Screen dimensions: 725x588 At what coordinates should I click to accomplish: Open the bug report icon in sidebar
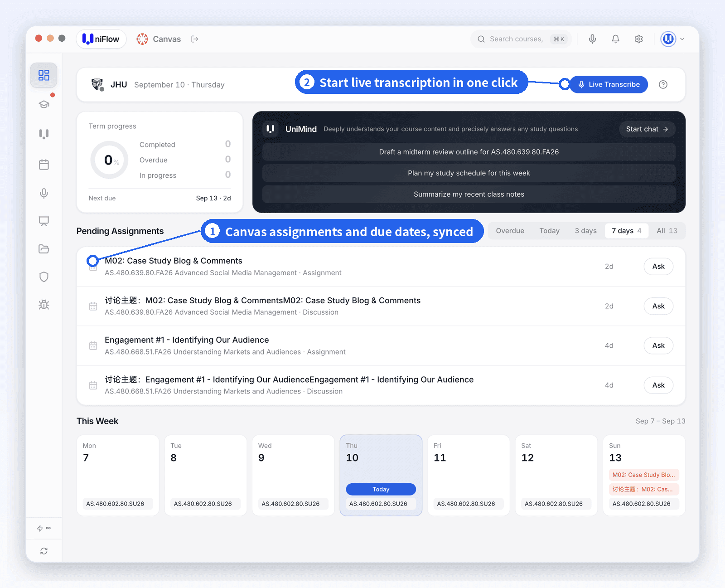[x=44, y=305]
